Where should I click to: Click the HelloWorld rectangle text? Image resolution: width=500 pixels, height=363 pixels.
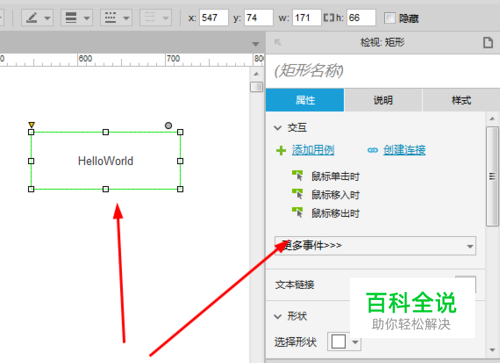pyautogui.click(x=106, y=161)
